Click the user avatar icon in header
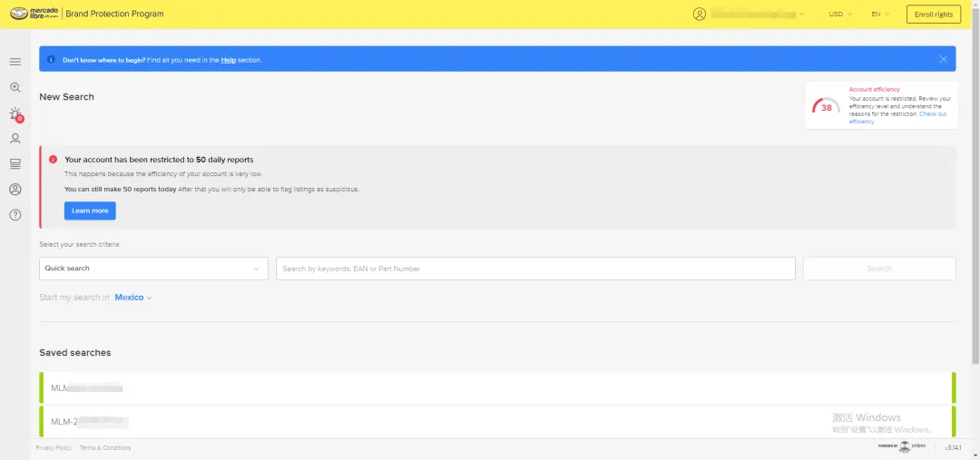This screenshot has width=980, height=460. 700,14
